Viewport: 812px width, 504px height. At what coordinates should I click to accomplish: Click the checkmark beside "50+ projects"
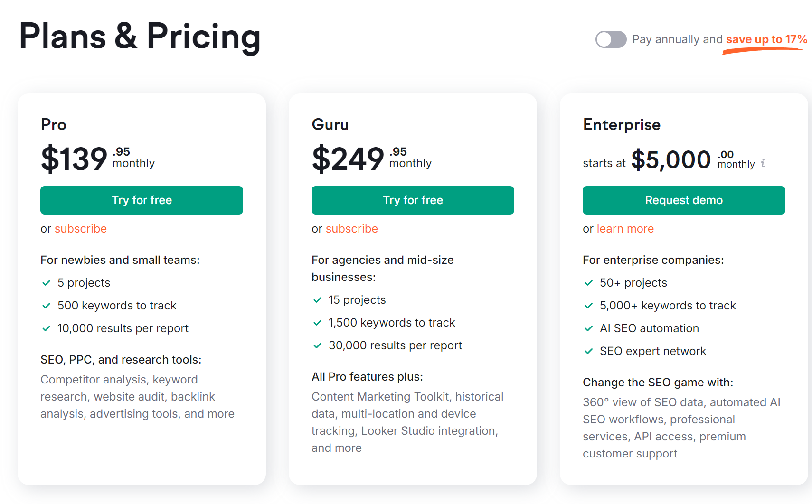pos(589,282)
